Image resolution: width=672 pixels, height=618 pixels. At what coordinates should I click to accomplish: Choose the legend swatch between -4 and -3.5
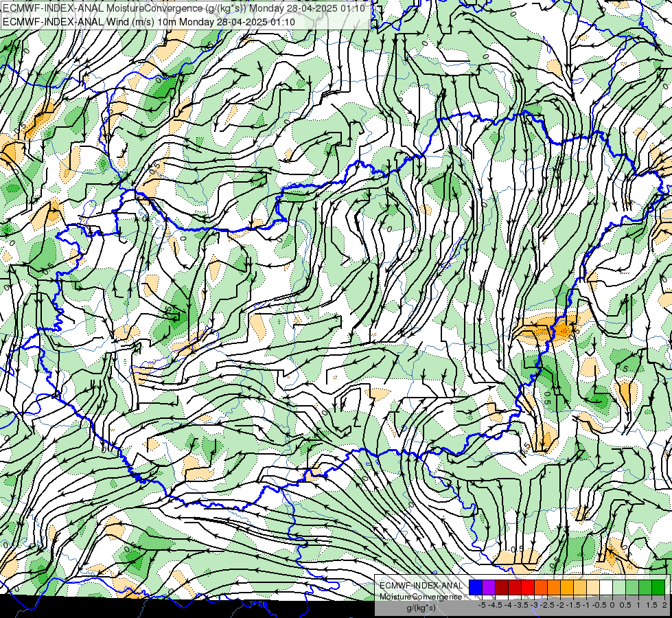[x=515, y=587]
